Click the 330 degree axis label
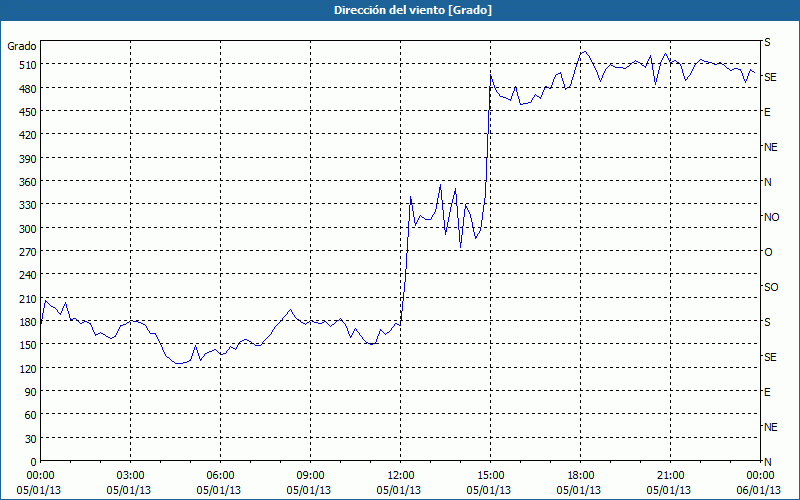The image size is (800, 500). pos(29,205)
